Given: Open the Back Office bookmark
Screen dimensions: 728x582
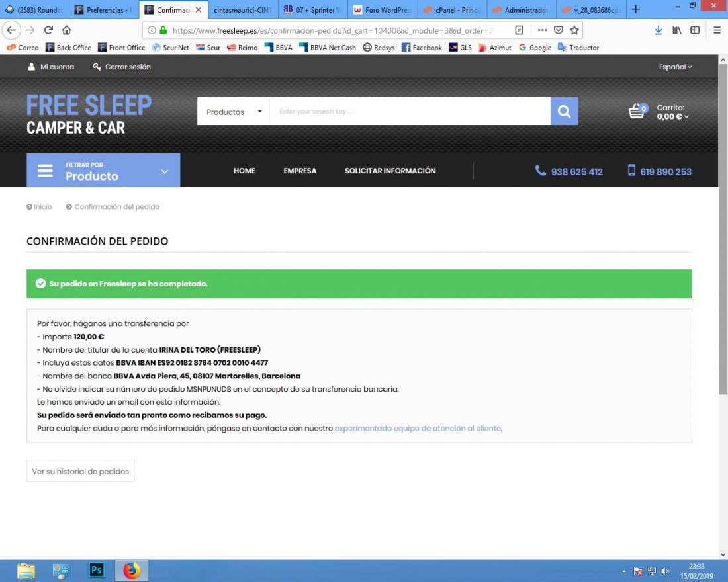Looking at the screenshot, I should [x=68, y=48].
